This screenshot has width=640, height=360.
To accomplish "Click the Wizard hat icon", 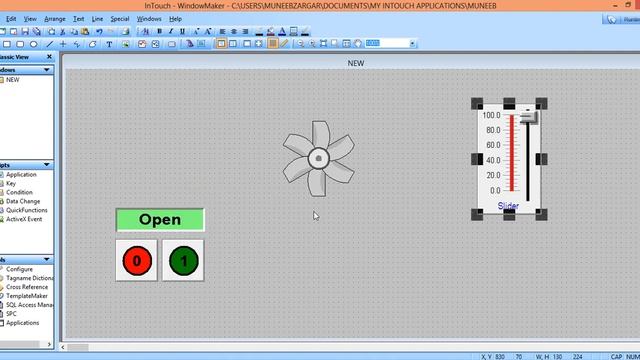I will click(x=190, y=44).
